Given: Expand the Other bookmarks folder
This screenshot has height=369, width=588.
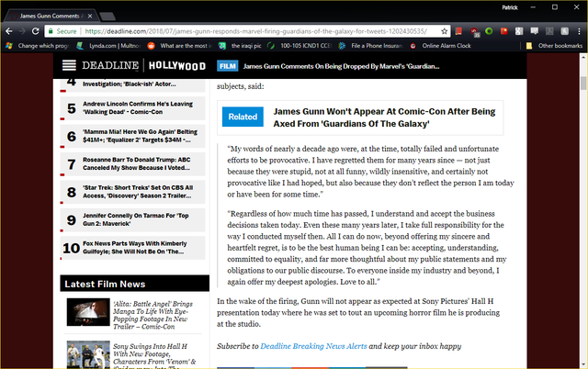Looking at the screenshot, I should tap(554, 46).
